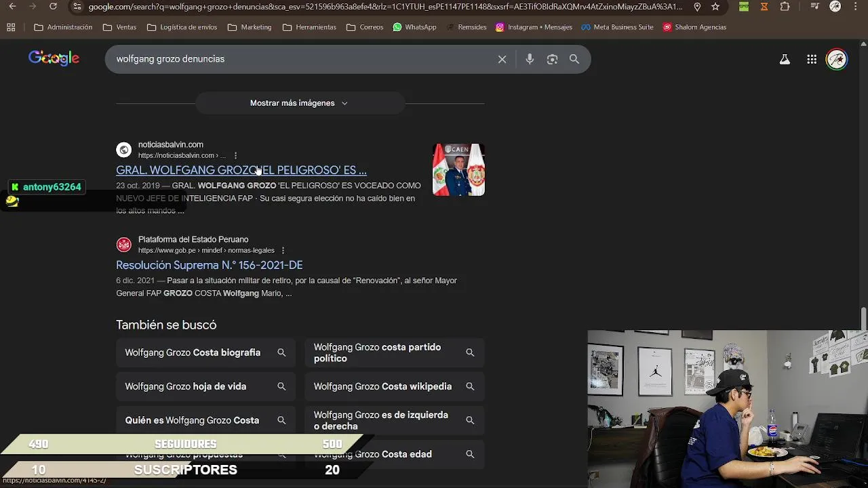Open the Logística de envíos bookmarks folder
This screenshot has height=488, width=868.
[x=182, y=27]
